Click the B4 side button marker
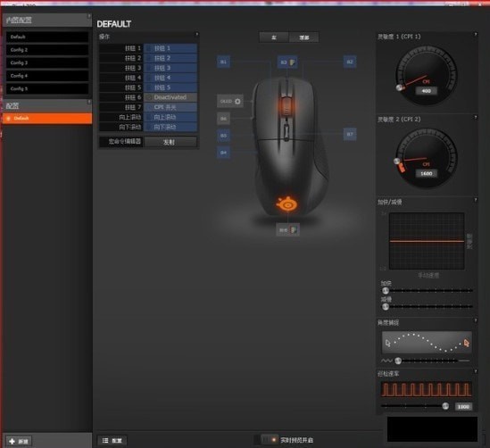 [x=223, y=153]
